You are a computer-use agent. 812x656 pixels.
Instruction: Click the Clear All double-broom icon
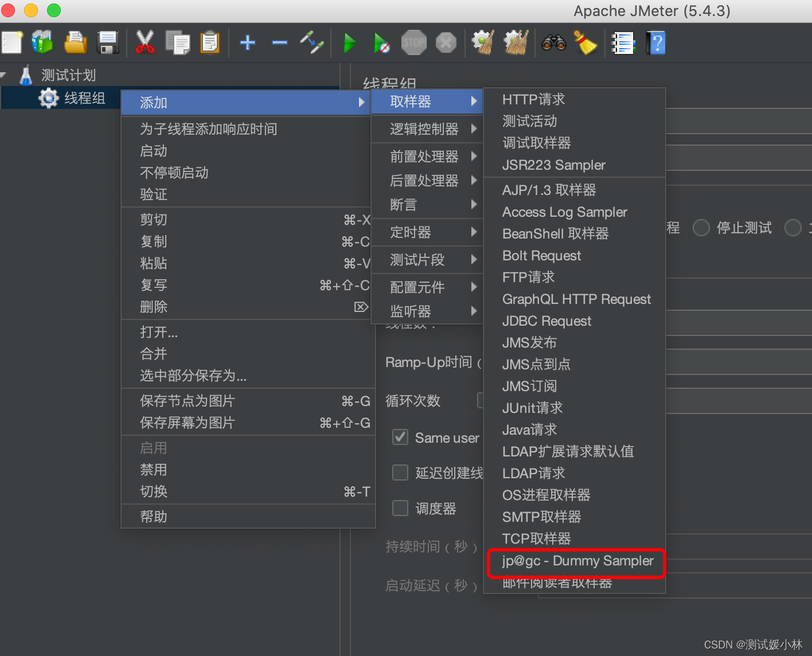point(516,43)
